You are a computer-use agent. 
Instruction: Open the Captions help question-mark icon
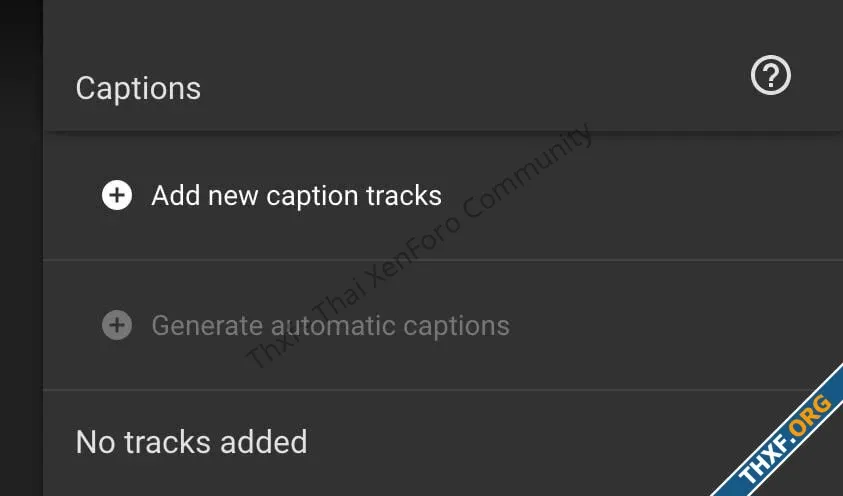(x=770, y=75)
